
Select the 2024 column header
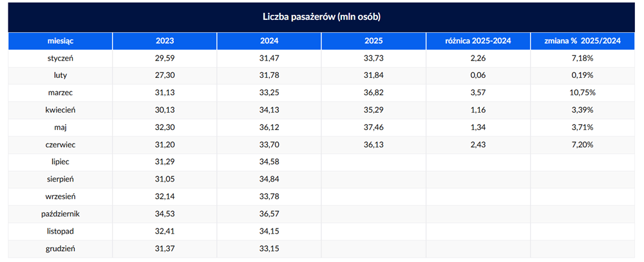[x=269, y=41]
